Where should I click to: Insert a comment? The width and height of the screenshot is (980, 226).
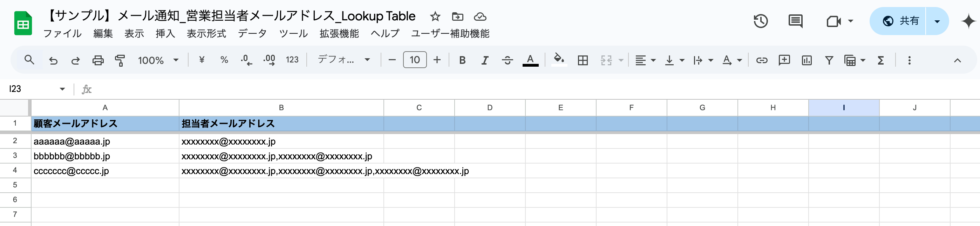click(x=784, y=60)
